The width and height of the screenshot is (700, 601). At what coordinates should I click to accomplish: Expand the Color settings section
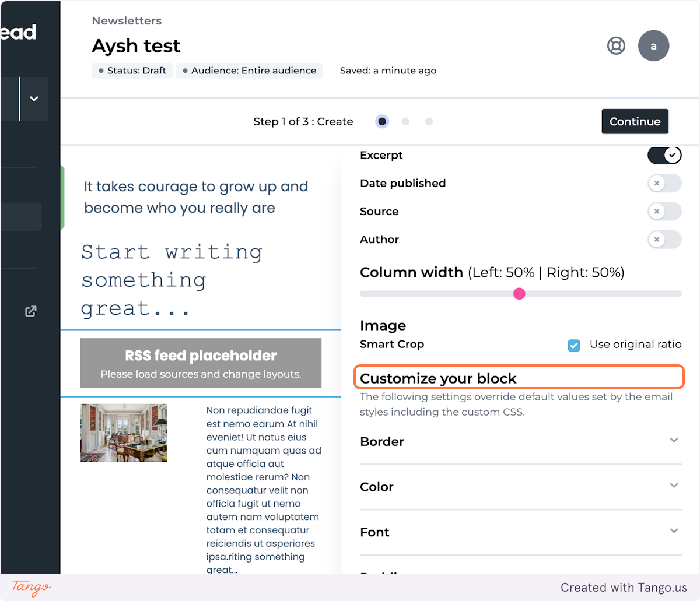coord(521,487)
